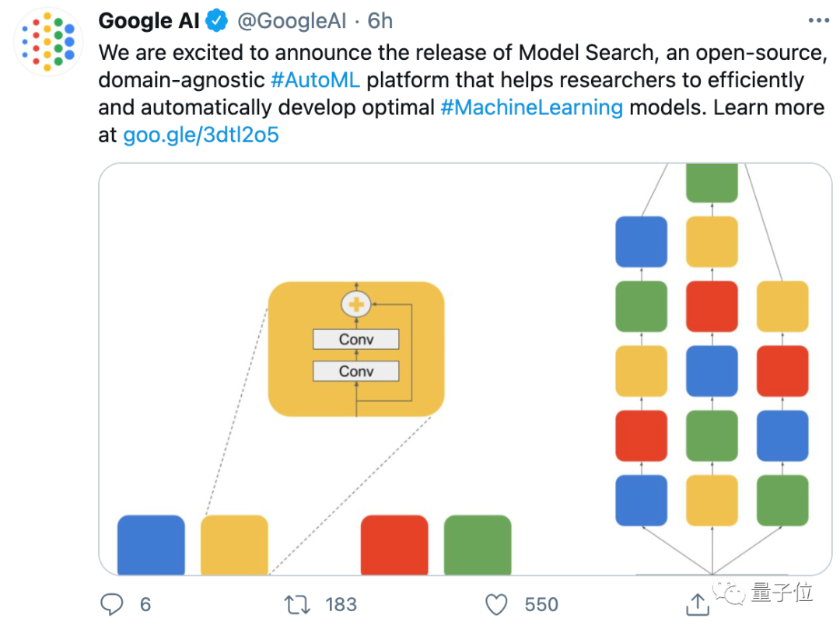Screen dimensions: 840x629
Task: Click the blue verified badge
Action: coord(218,21)
